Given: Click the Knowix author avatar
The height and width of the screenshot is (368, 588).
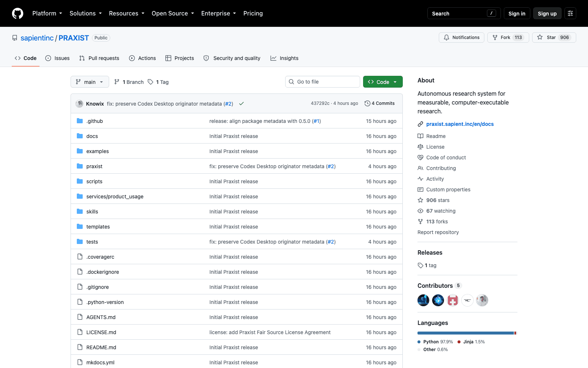Looking at the screenshot, I should (x=79, y=104).
